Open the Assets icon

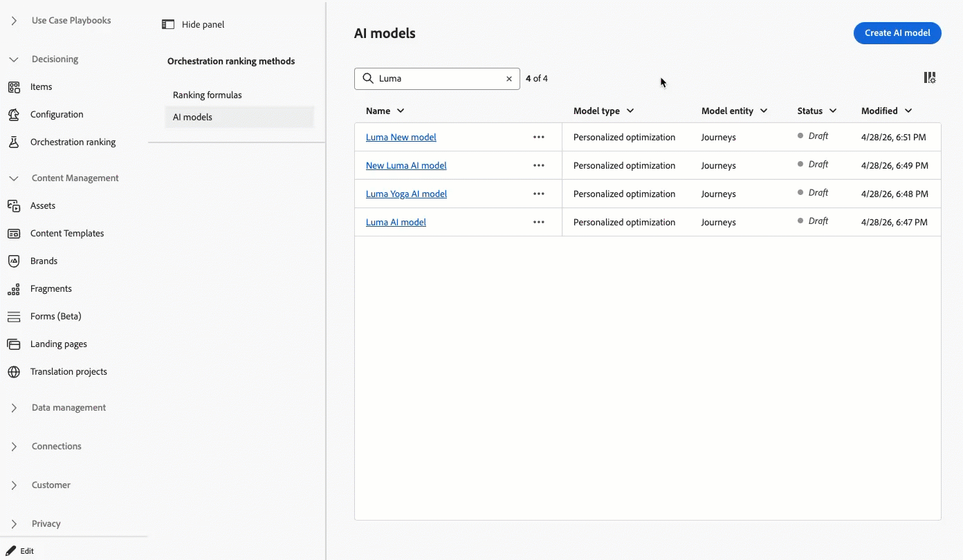coord(14,206)
